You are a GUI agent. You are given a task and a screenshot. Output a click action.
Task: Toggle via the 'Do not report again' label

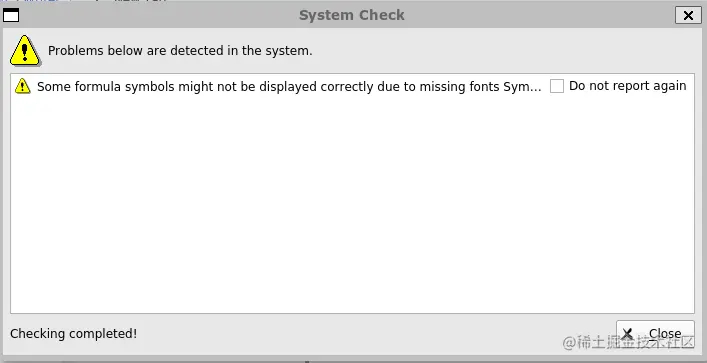pos(628,86)
